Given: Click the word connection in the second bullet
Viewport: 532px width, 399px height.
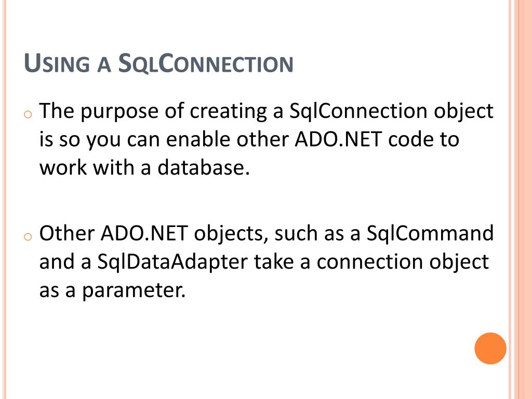Looking at the screenshot, I should 370,262.
